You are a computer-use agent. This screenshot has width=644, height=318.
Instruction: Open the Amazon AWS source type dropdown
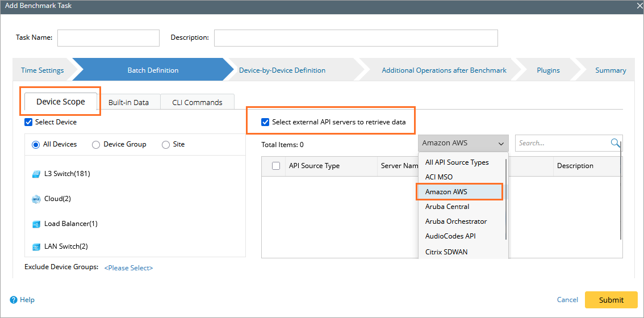tap(463, 144)
